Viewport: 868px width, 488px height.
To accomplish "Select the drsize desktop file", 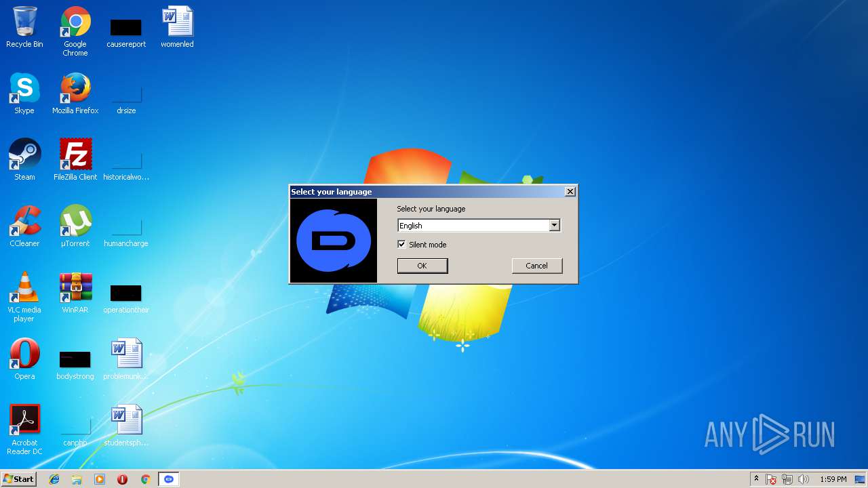I will (x=126, y=98).
